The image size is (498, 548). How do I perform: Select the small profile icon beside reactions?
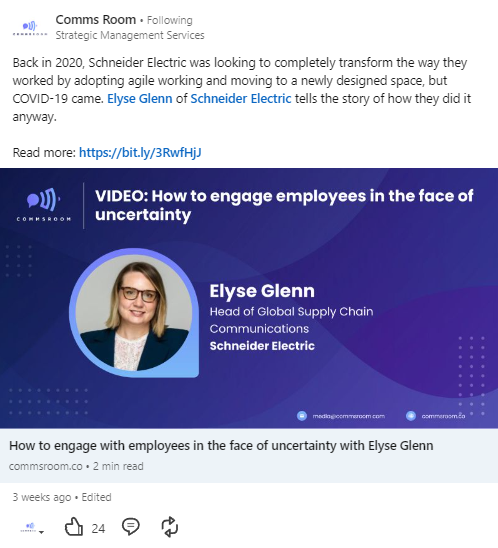28,527
